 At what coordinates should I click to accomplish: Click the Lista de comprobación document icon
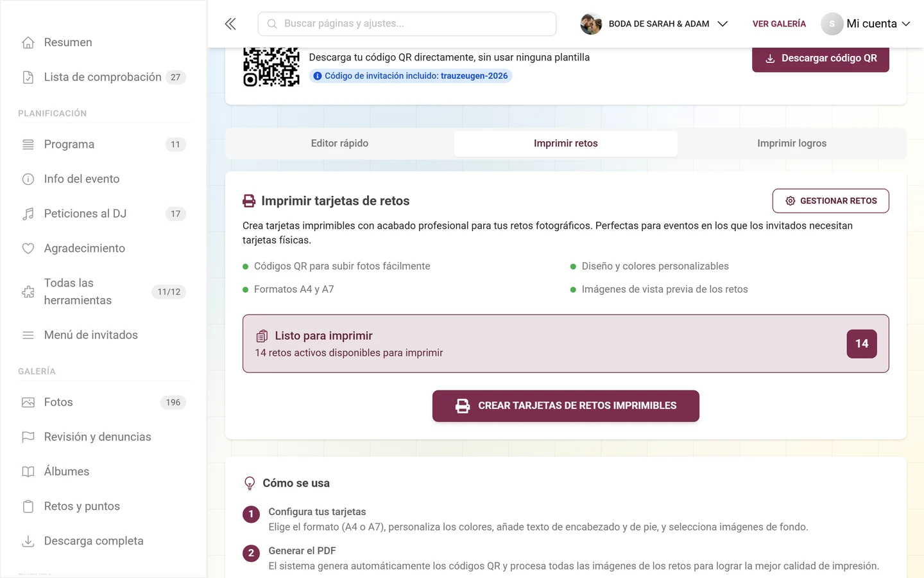pyautogui.click(x=28, y=77)
